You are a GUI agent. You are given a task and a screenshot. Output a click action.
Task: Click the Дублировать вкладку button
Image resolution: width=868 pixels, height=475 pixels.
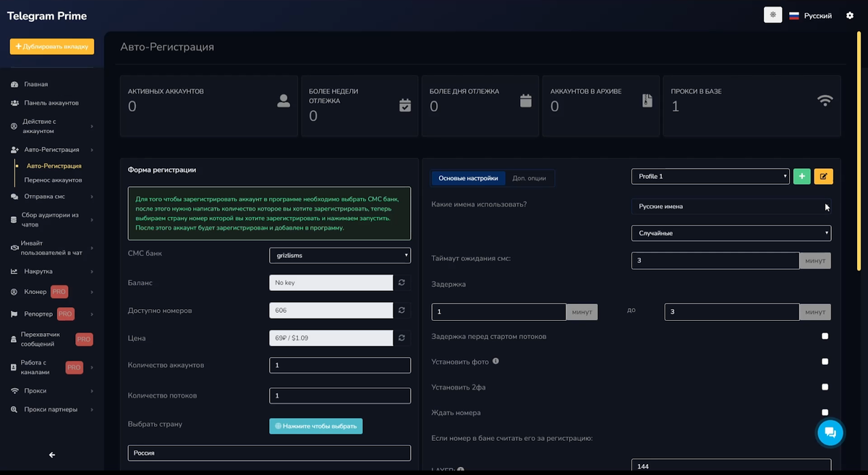(52, 46)
